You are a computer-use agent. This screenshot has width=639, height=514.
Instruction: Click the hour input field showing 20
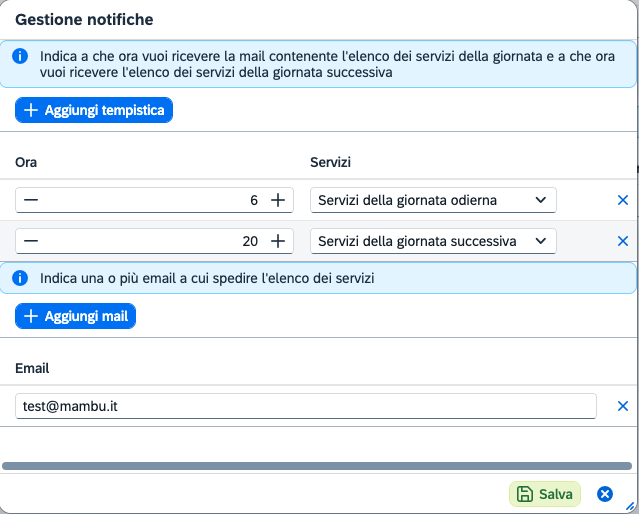150,241
